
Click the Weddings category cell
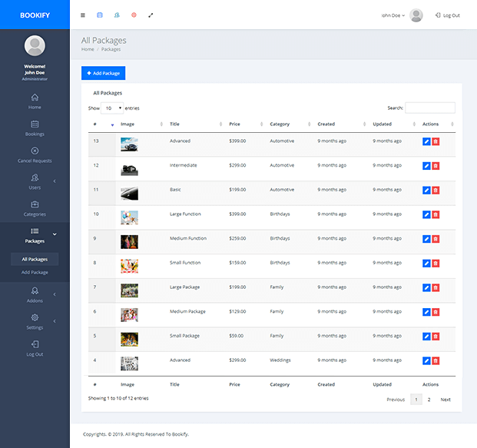click(x=280, y=360)
